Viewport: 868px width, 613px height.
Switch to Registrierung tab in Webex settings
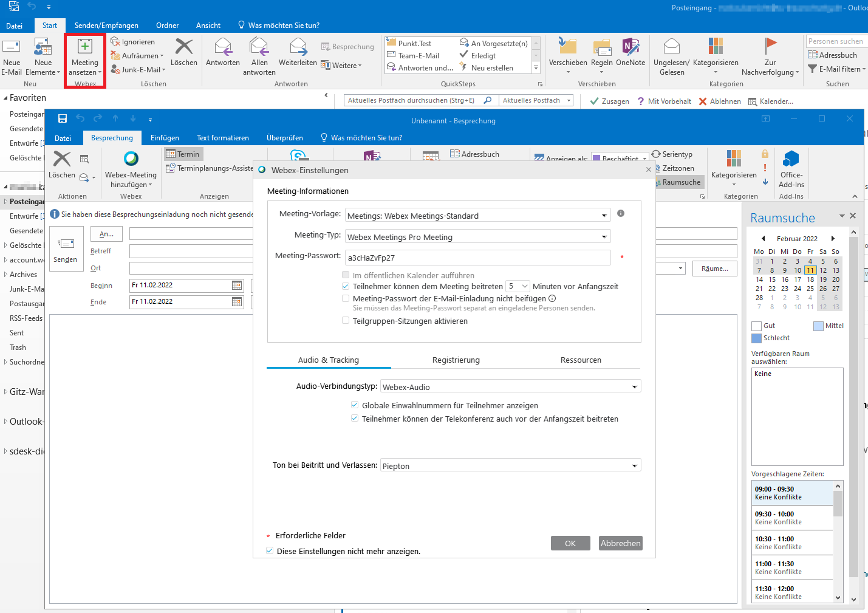point(456,360)
